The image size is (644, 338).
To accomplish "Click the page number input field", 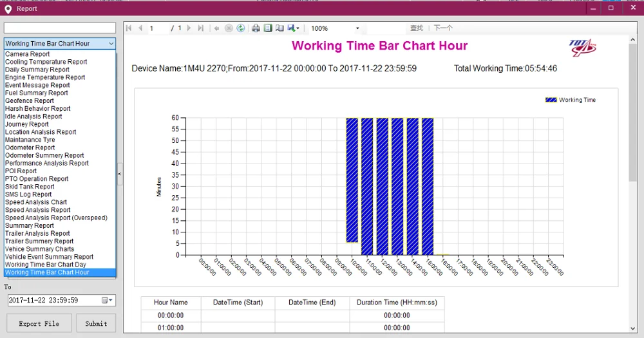I will pyautogui.click(x=158, y=28).
